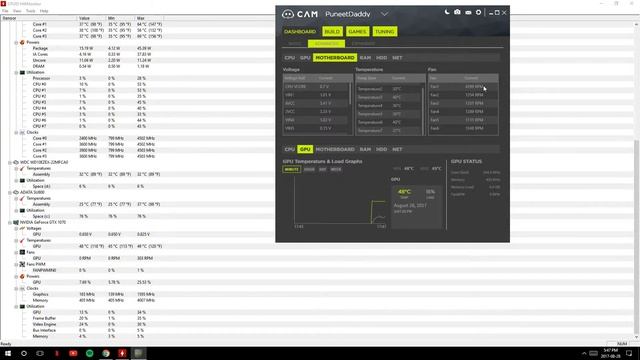The width and height of the screenshot is (640, 360).
Task: Collapse the WDC hard drive tree node
Action: point(10,162)
